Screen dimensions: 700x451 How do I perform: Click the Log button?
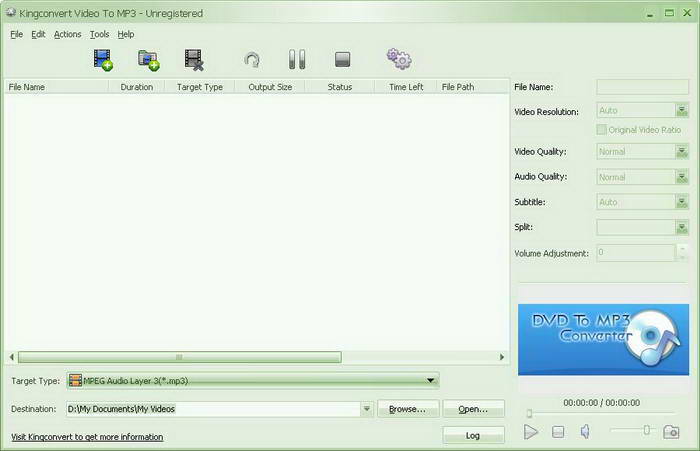pyautogui.click(x=473, y=435)
